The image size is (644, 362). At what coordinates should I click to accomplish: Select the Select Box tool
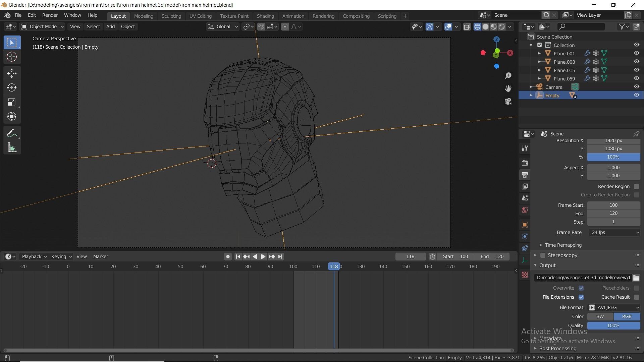[x=12, y=43]
